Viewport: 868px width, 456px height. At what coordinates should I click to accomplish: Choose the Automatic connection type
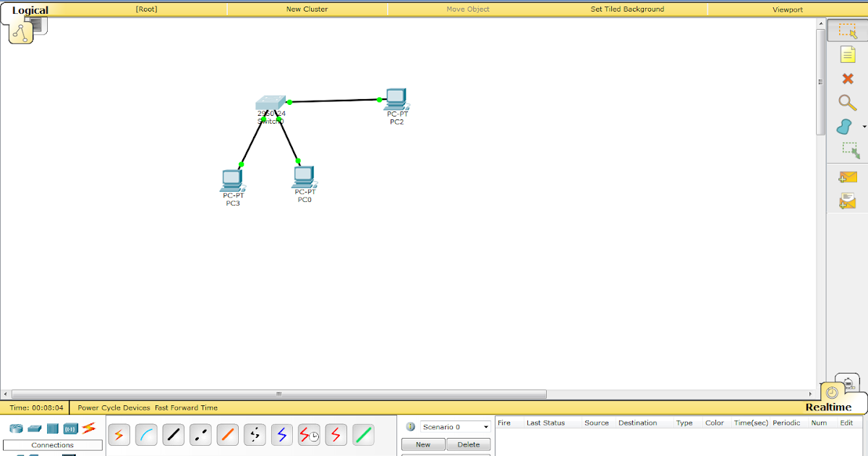coord(119,434)
